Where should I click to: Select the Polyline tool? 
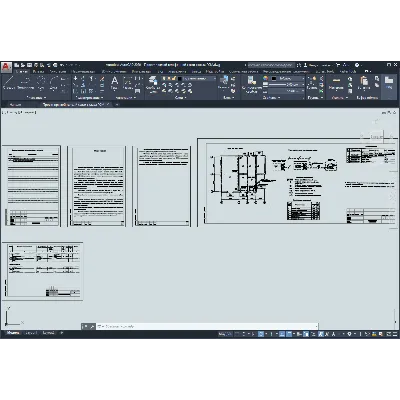pyautogui.click(x=26, y=82)
